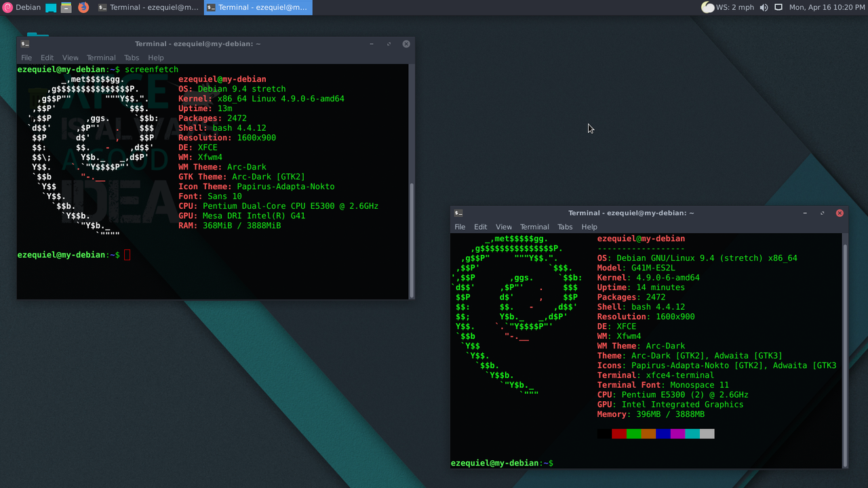Click the typed 'screenfetch' command text
Image resolution: width=868 pixels, height=488 pixels.
[x=151, y=69]
